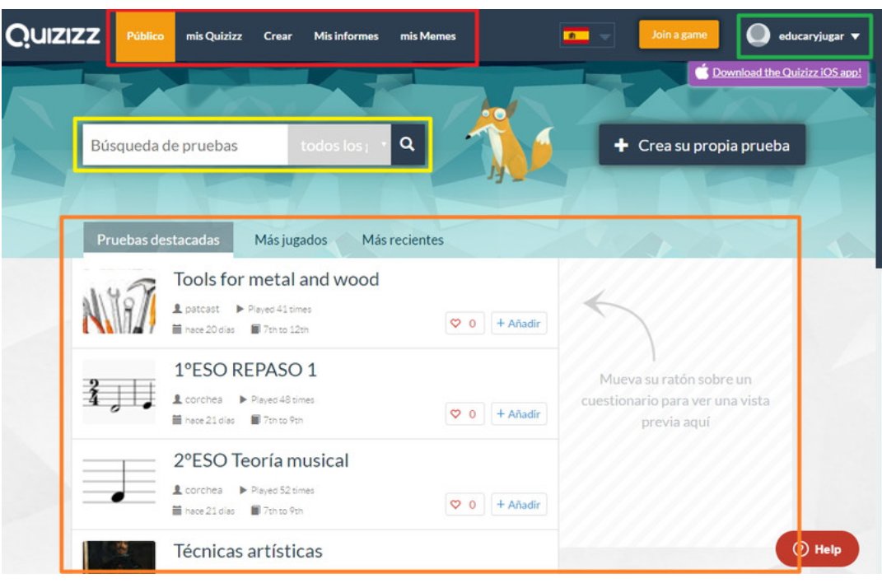Screen dimensions: 882x588
Task: Open the 1ºESO REPASO 1 quiz
Action: click(x=245, y=370)
